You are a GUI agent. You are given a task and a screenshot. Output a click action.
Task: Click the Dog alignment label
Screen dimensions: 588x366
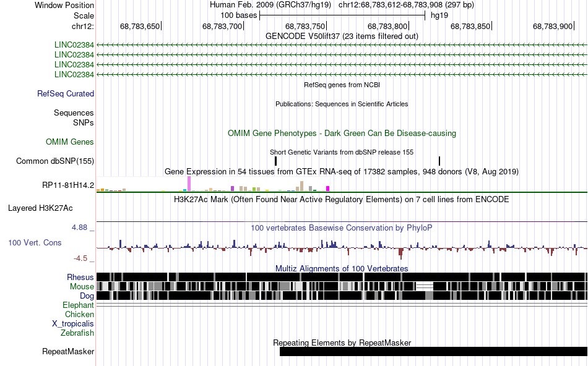point(87,296)
